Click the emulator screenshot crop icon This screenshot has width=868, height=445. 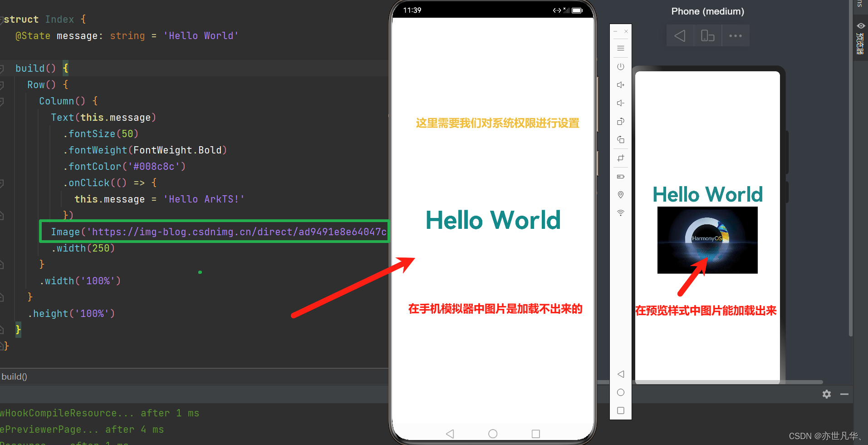pos(621,158)
